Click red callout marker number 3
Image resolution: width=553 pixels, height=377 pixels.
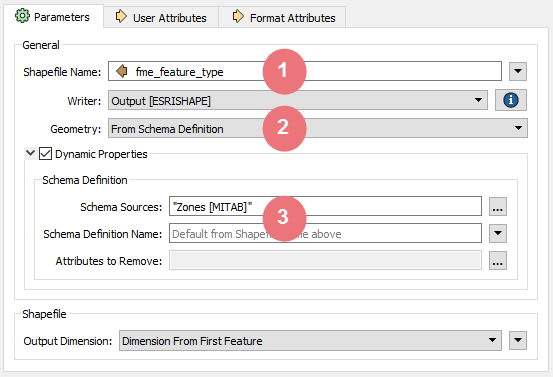pos(285,218)
